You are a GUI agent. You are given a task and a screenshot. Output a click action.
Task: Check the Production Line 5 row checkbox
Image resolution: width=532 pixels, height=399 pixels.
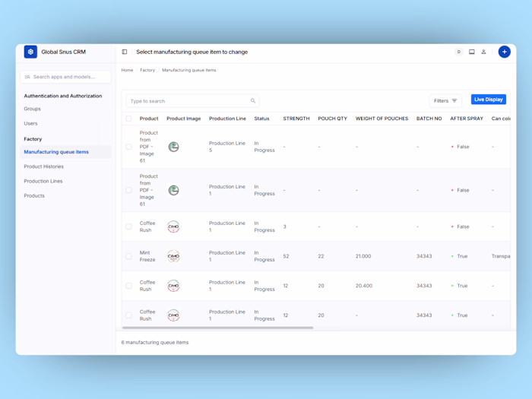click(128, 147)
